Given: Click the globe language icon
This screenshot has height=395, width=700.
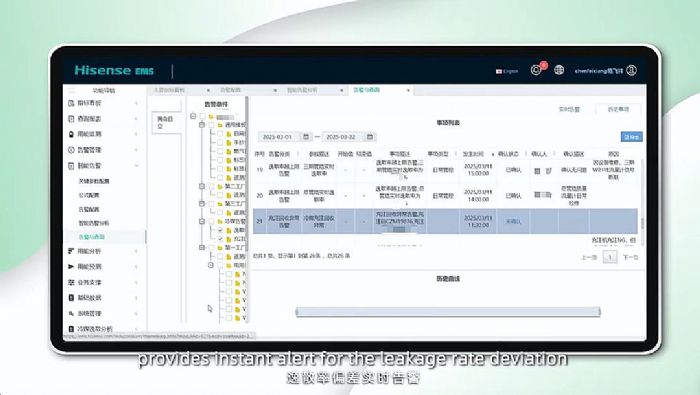Looking at the screenshot, I should click(x=559, y=70).
